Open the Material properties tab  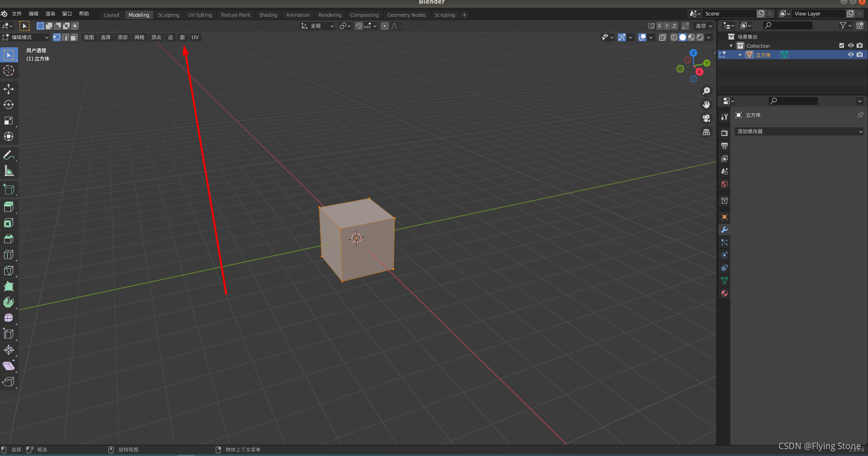pyautogui.click(x=724, y=293)
